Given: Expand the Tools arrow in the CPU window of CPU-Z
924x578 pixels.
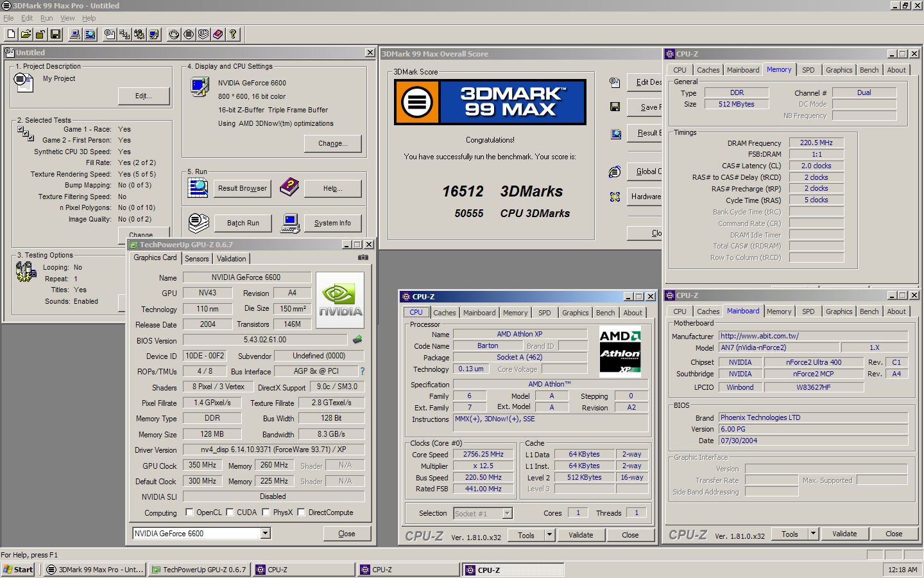Looking at the screenshot, I should point(549,534).
